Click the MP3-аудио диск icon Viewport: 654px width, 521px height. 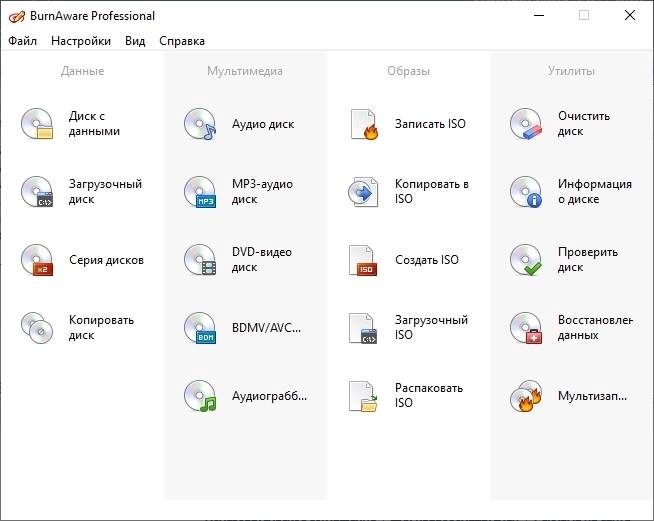click(200, 191)
